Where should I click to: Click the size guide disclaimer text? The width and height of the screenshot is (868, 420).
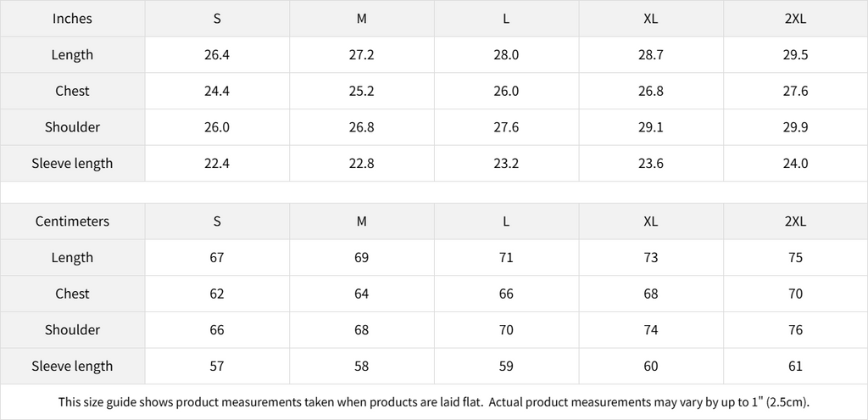(x=433, y=402)
